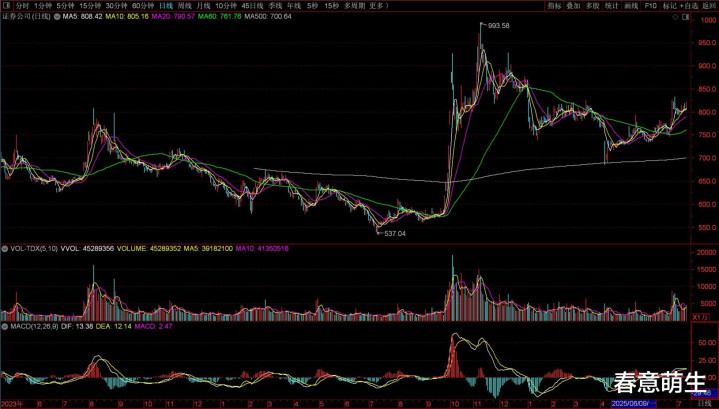Click the 700 level on price axis
Viewport: 719px width, 409px height.
(x=706, y=158)
